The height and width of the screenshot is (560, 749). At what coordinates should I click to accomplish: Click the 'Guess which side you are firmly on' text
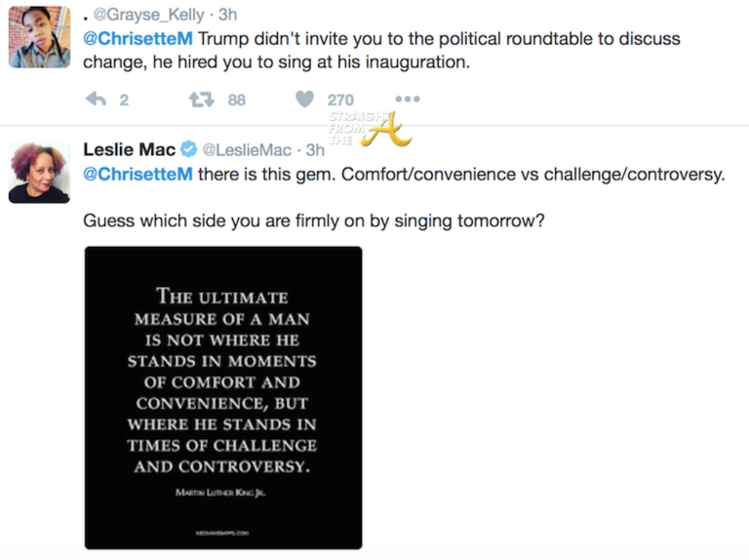(313, 221)
